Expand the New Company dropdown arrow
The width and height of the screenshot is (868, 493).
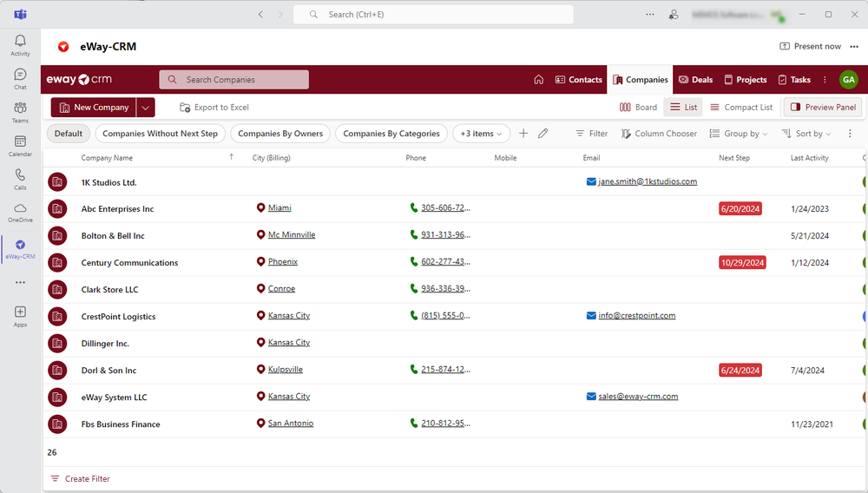(146, 108)
